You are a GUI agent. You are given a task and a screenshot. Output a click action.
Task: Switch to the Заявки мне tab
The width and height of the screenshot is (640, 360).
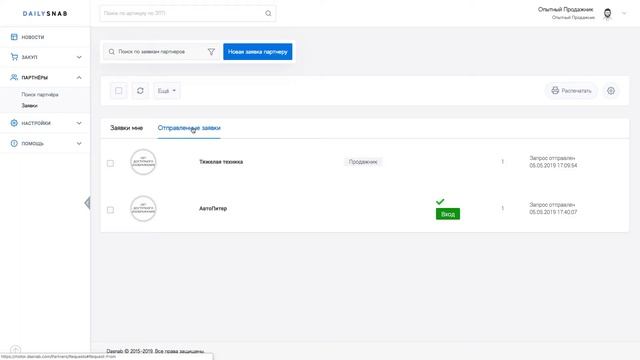pos(127,128)
